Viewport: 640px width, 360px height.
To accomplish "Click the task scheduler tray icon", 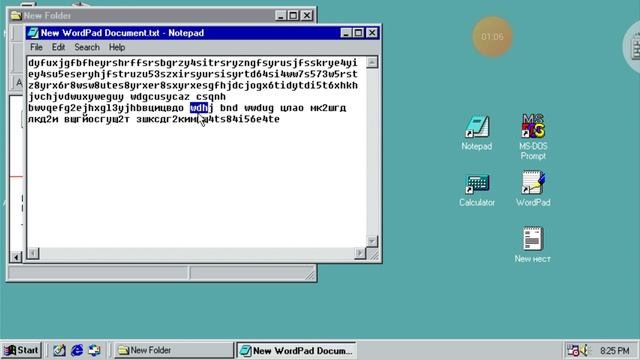I will tap(573, 350).
